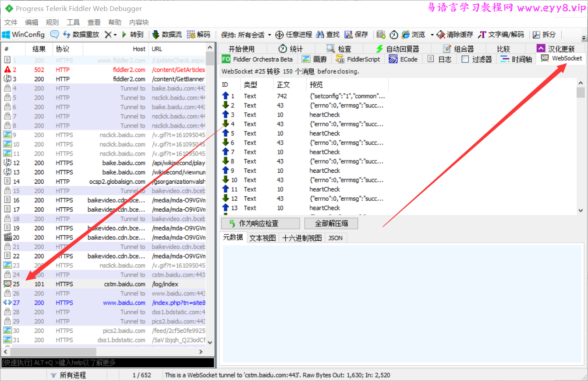Click the 全部解压缩 button
The width and height of the screenshot is (588, 381).
tap(331, 224)
